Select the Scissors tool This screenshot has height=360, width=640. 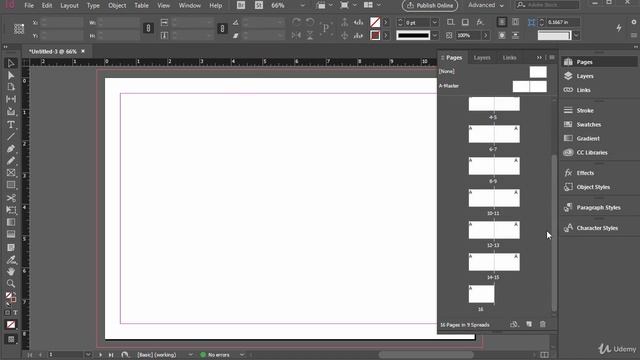click(11, 198)
